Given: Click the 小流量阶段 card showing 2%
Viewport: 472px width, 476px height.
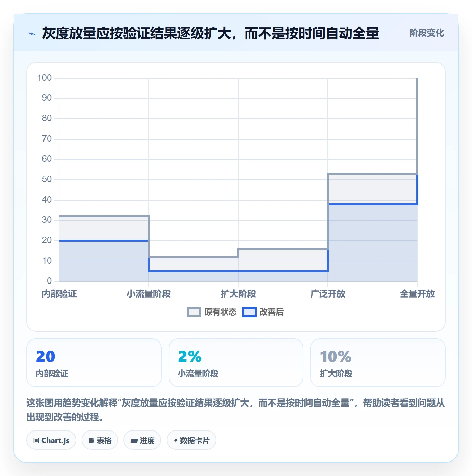Looking at the screenshot, I should (x=236, y=363).
